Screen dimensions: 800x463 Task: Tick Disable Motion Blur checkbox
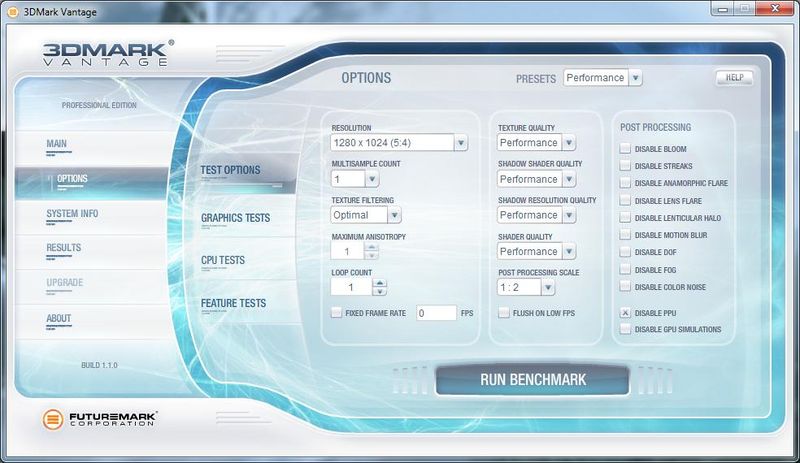click(x=625, y=235)
